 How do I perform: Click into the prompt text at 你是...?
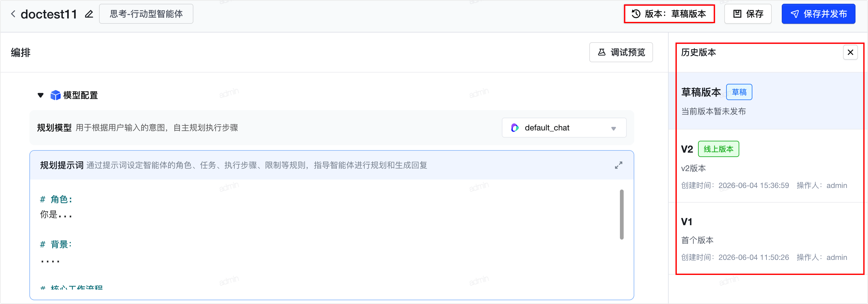tap(56, 215)
